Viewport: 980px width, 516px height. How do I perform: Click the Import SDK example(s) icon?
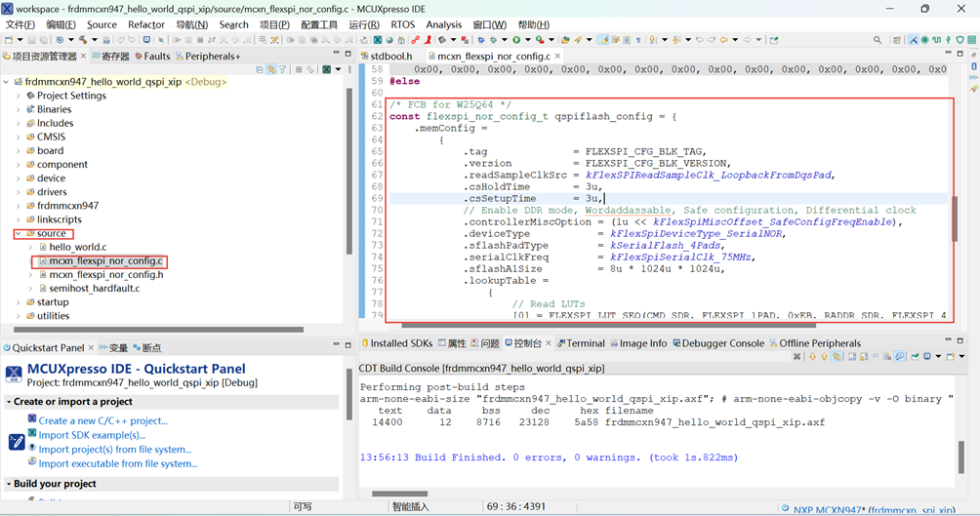[x=32, y=432]
